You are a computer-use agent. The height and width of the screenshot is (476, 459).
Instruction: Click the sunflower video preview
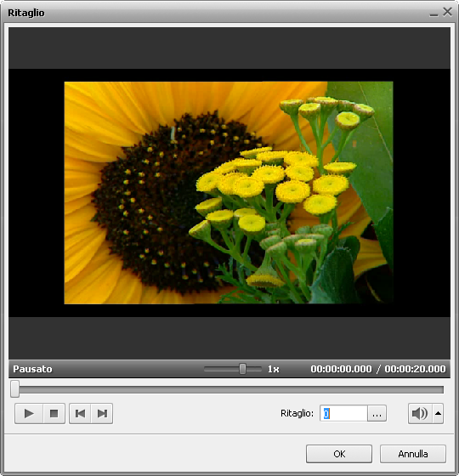click(229, 192)
